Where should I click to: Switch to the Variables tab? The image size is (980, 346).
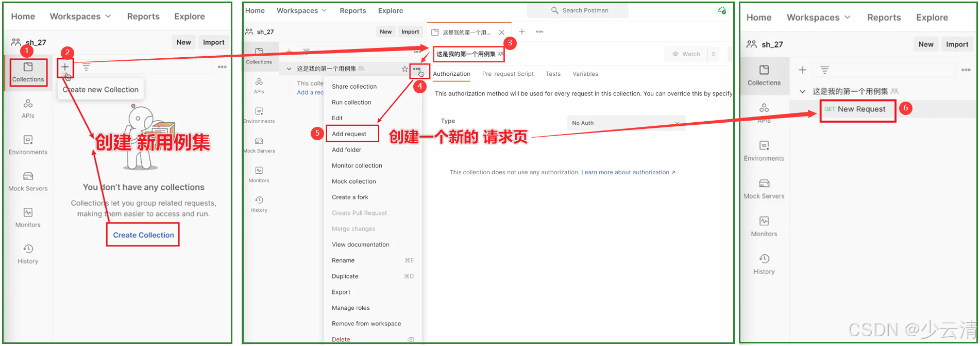coord(585,74)
